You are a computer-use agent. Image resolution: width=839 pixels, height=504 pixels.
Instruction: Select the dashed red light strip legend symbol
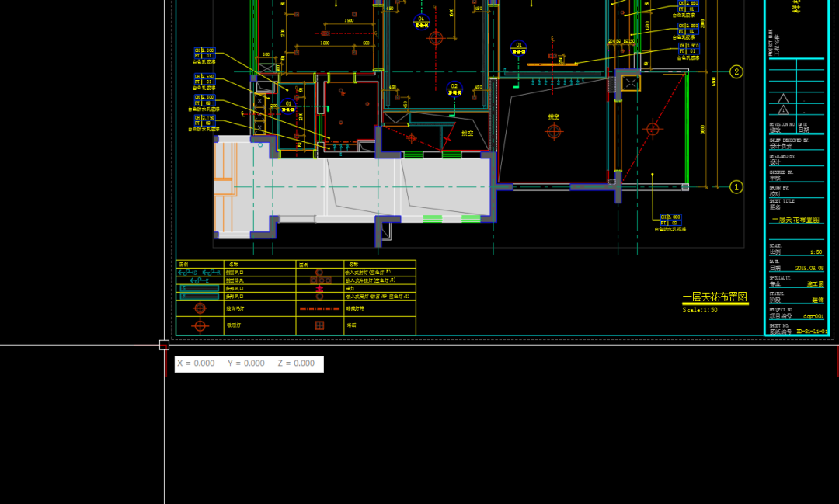point(319,309)
